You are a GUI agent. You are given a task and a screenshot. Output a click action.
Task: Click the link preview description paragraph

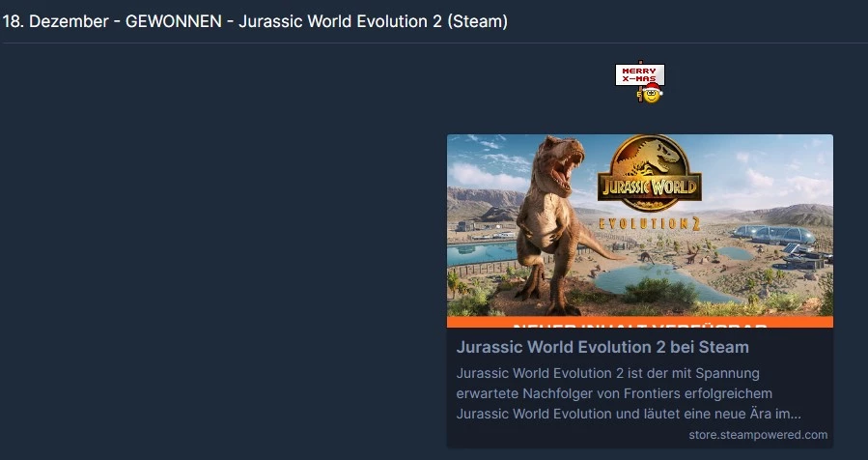tap(629, 393)
